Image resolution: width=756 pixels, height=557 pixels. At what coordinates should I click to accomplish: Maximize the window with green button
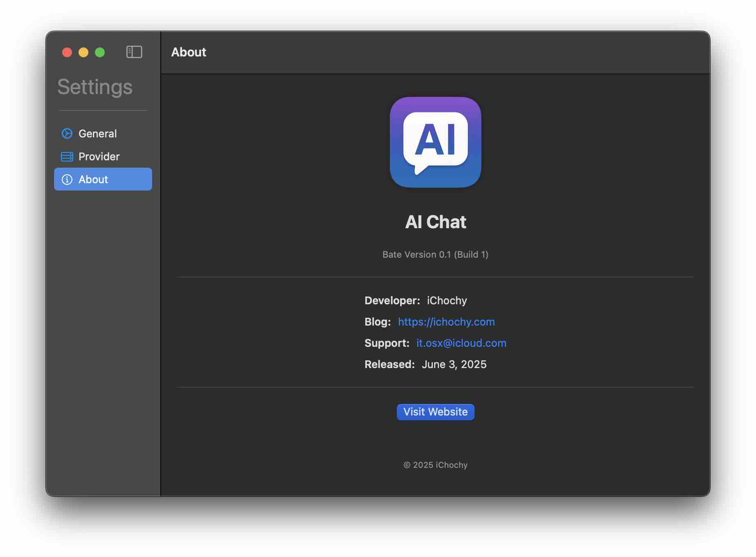(100, 52)
